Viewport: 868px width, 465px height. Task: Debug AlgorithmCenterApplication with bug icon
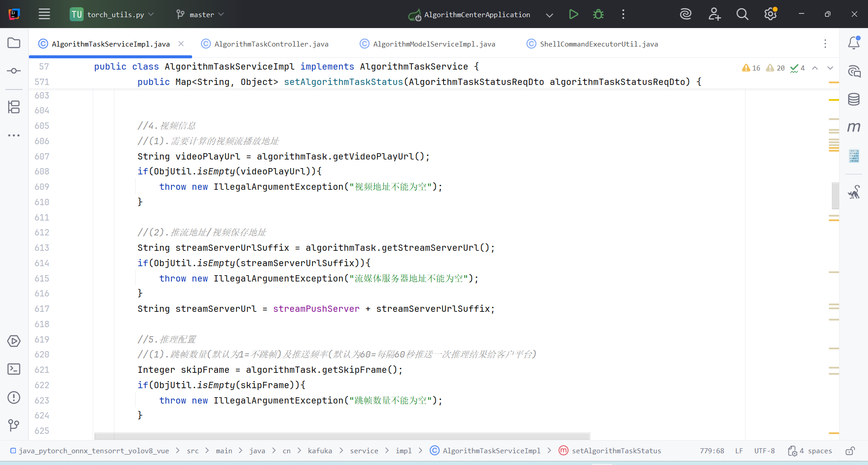point(598,14)
